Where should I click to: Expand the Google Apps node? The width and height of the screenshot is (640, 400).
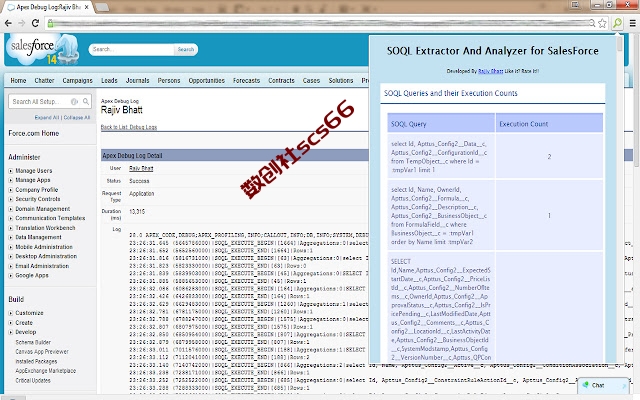click(x=11, y=276)
